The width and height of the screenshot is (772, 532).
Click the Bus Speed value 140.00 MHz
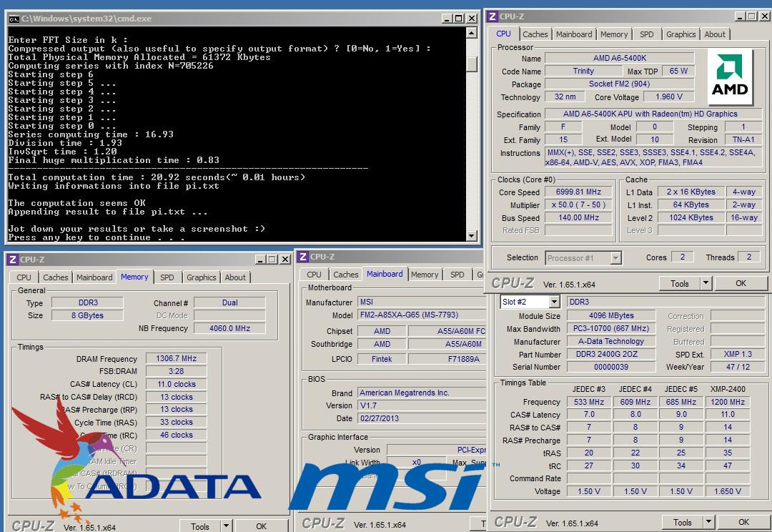tap(578, 217)
